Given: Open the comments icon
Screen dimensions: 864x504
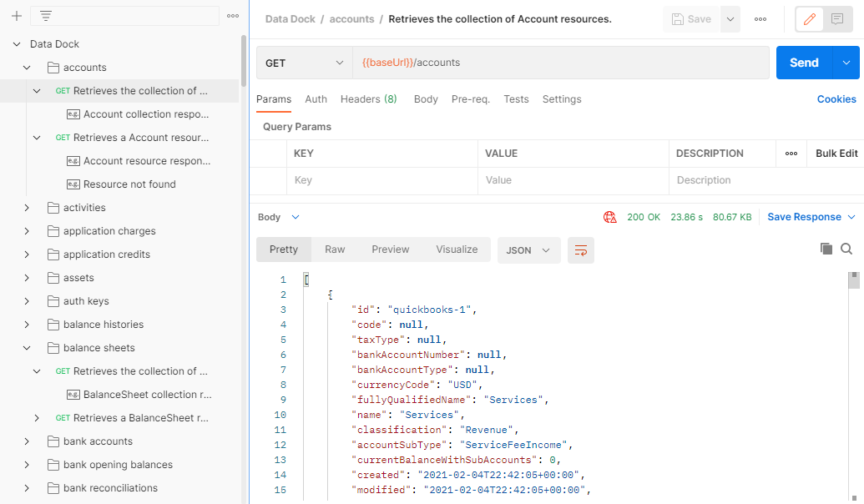Looking at the screenshot, I should 837,19.
